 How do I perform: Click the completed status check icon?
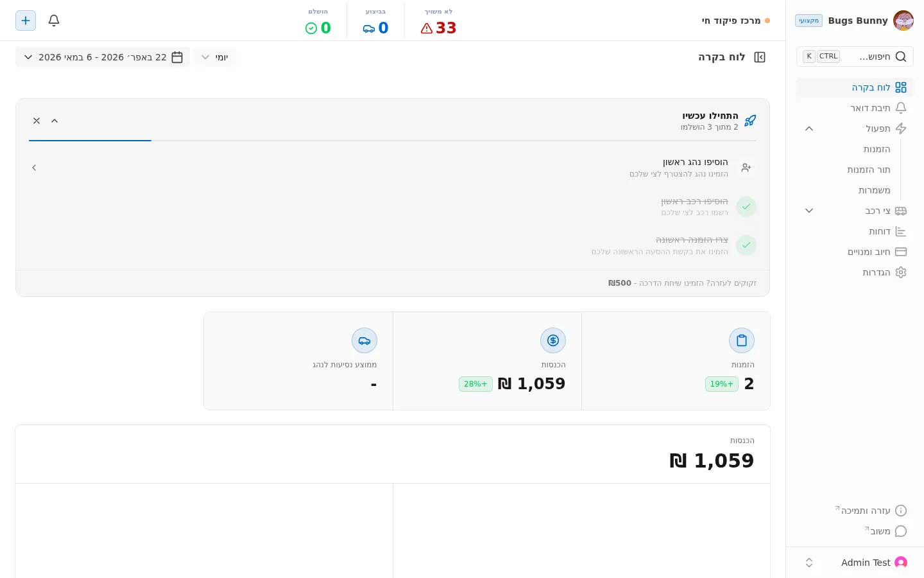(x=311, y=28)
